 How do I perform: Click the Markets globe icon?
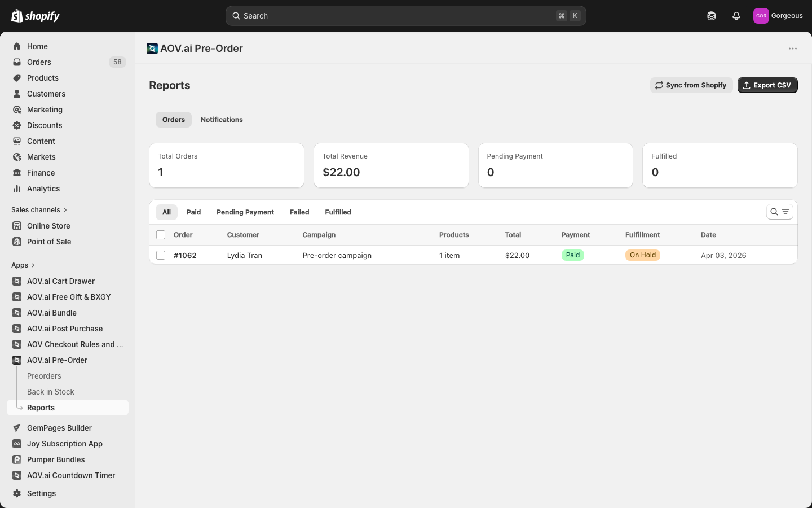point(17,157)
